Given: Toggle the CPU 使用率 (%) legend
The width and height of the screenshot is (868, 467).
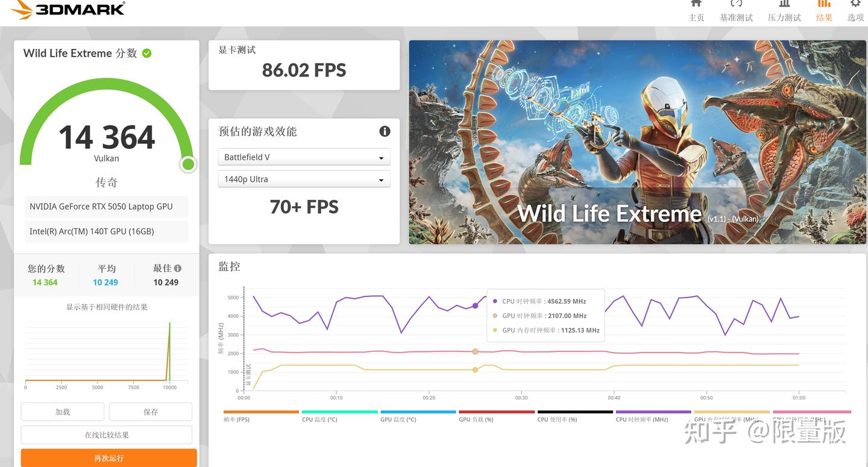Looking at the screenshot, I should coord(574,416).
